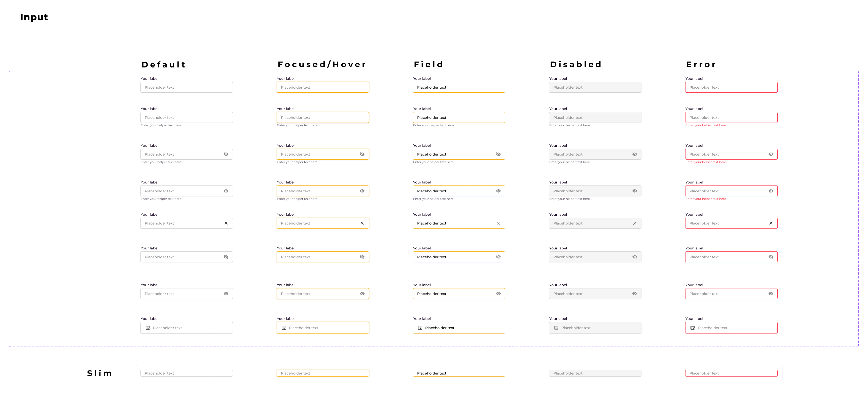This screenshot has width=868, height=410.
Task: Click the calendar icon in Focused/Hover column input
Action: [284, 328]
